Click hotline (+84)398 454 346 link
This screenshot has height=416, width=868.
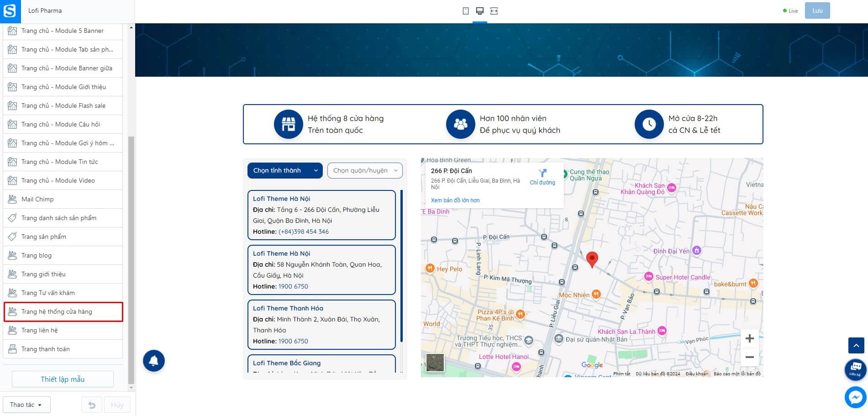(x=304, y=232)
